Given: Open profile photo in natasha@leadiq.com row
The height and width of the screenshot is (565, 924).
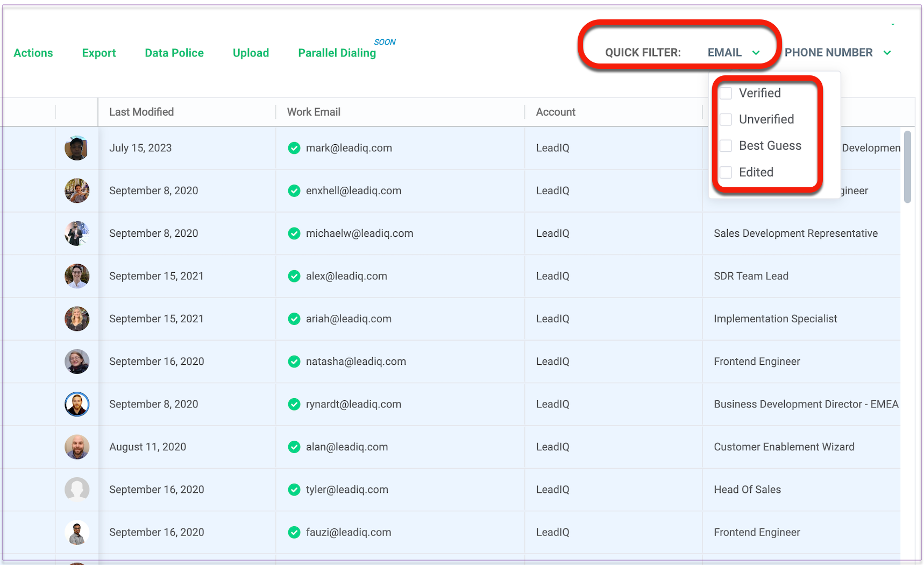Looking at the screenshot, I should click(x=77, y=362).
